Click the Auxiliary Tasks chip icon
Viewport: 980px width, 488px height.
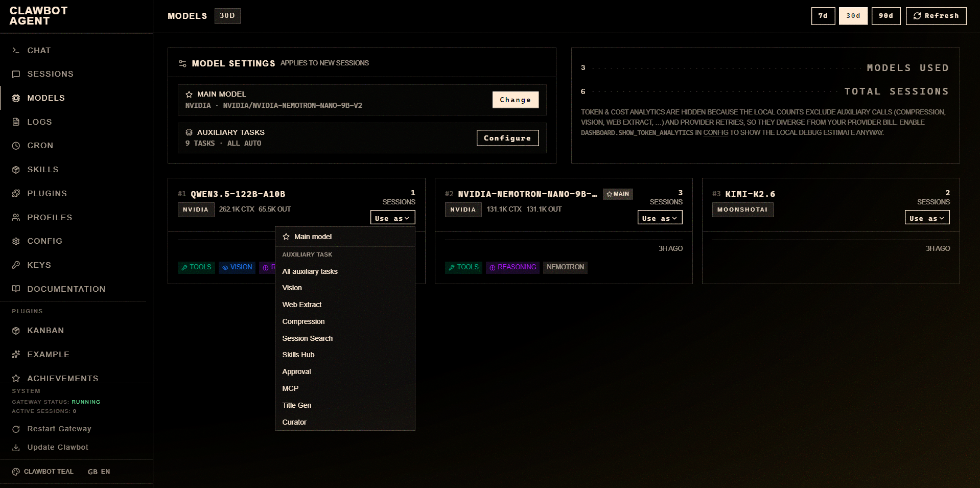click(x=189, y=132)
